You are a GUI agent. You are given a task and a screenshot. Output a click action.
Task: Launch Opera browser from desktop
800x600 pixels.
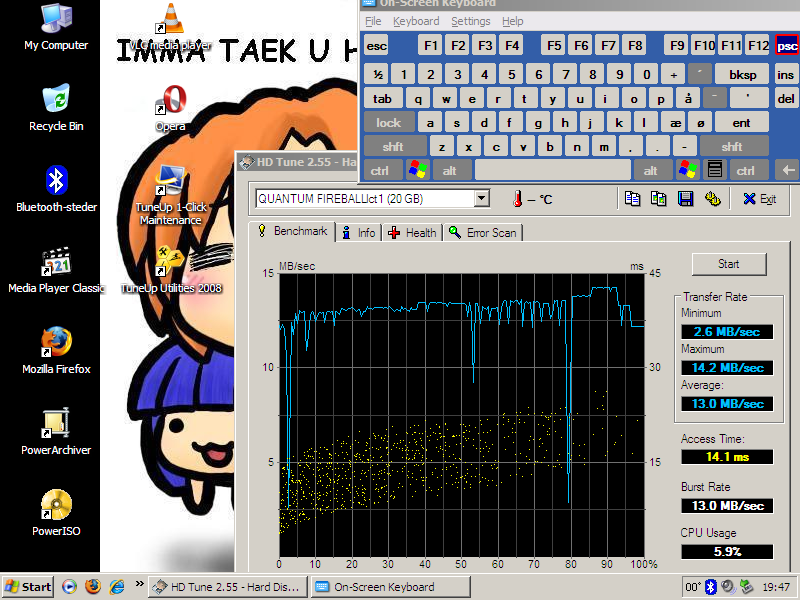(x=170, y=108)
